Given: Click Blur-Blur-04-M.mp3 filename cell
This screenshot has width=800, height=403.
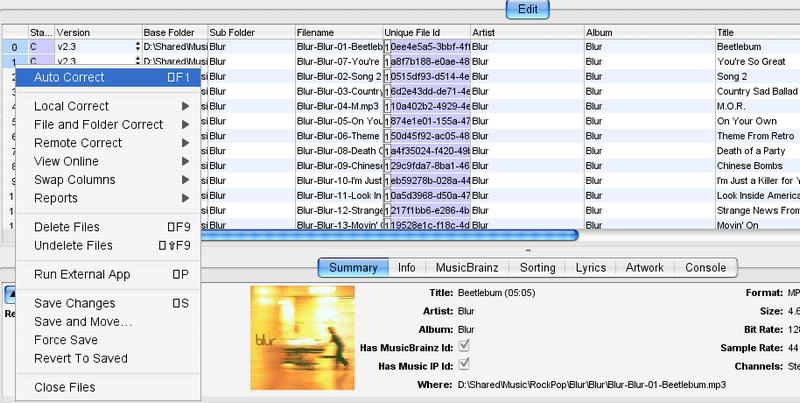Looking at the screenshot, I should click(x=339, y=107).
